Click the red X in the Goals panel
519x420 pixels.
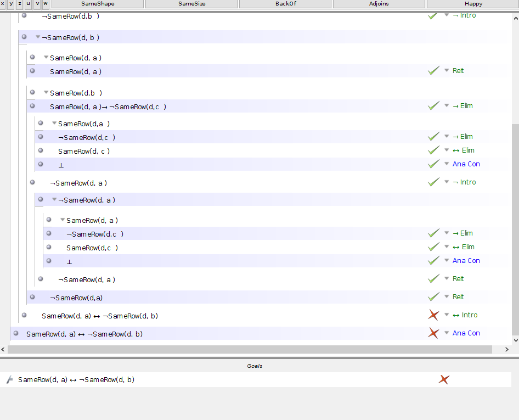(x=444, y=379)
